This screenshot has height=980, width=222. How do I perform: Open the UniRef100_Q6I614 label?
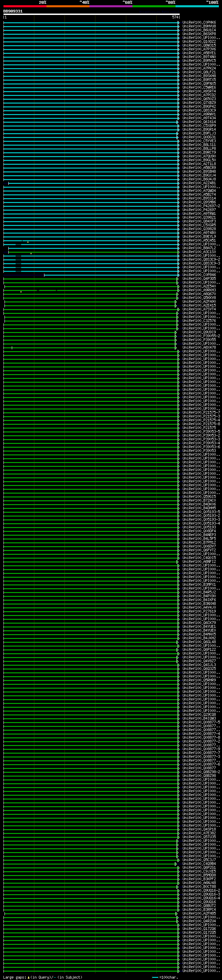pos(199,122)
